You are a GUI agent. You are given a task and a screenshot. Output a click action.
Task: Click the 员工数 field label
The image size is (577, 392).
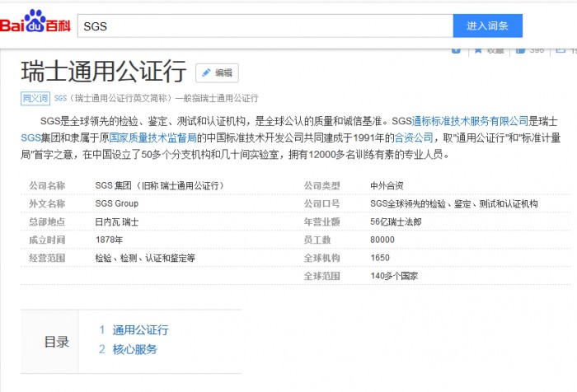point(317,240)
